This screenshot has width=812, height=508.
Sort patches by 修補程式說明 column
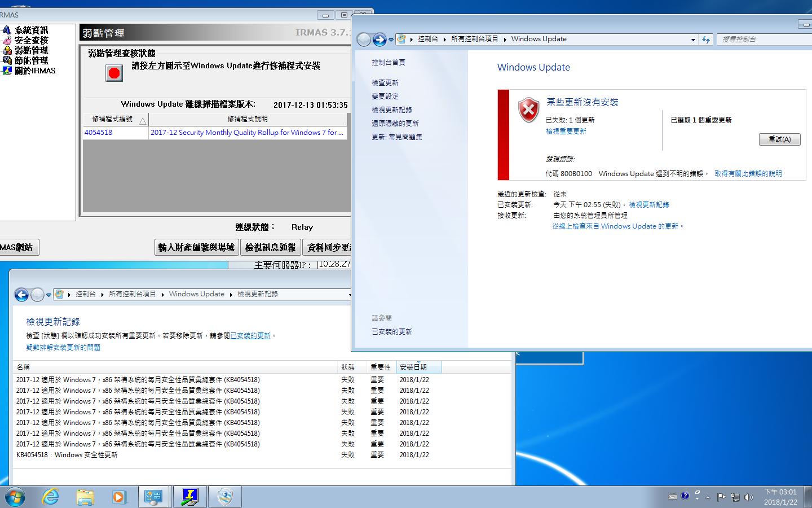click(x=248, y=119)
